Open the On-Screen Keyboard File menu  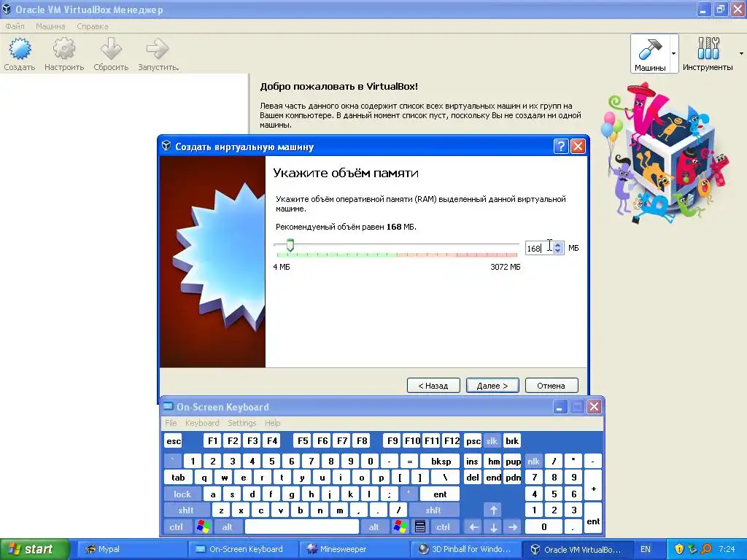pyautogui.click(x=171, y=423)
